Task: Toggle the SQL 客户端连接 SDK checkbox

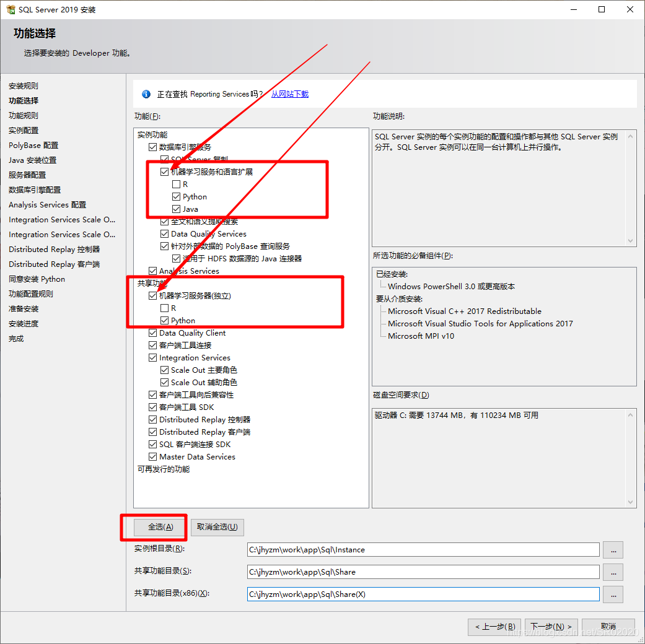Action: point(152,445)
